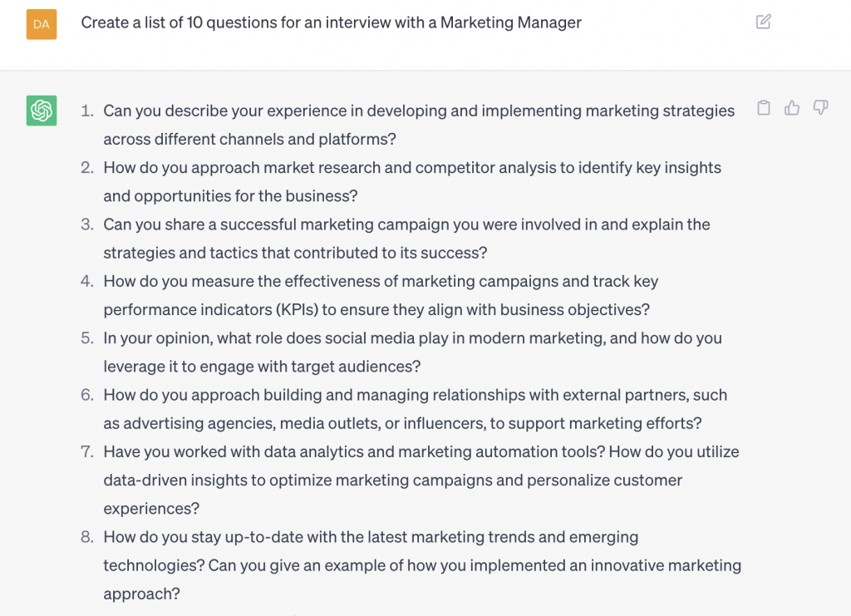
Task: Give the response a thumbs up
Action: [792, 108]
